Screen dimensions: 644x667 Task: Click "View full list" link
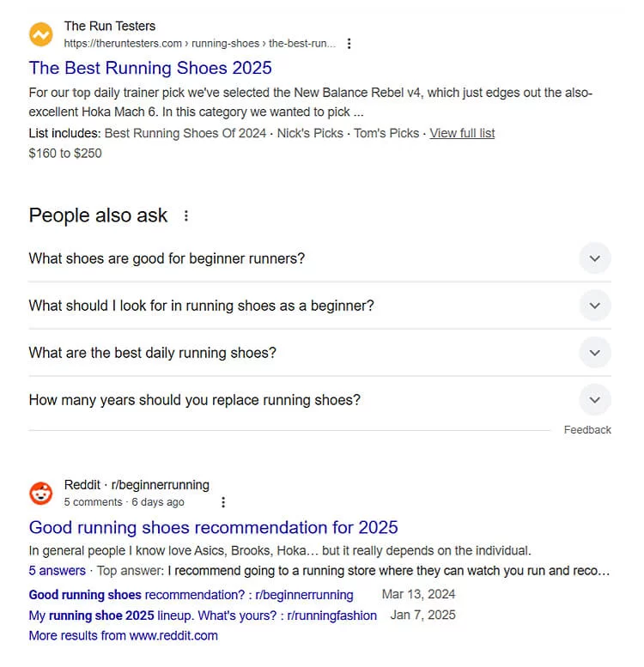(462, 133)
